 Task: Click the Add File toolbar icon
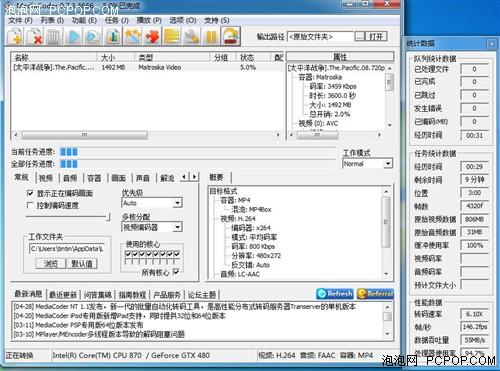click(15, 36)
